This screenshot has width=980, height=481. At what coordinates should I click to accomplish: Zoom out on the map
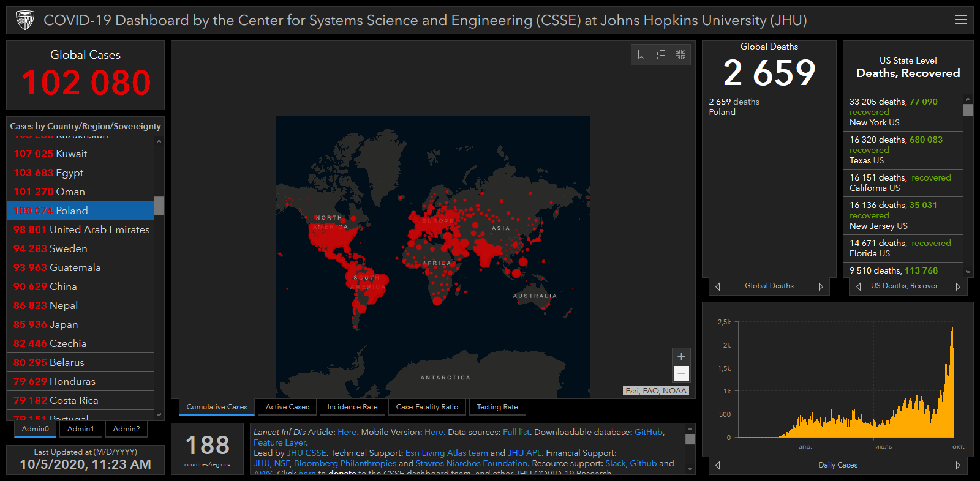[x=681, y=373]
